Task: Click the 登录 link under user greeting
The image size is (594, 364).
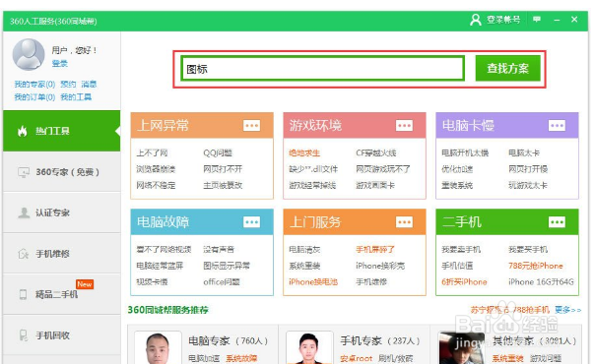Action: tap(59, 63)
